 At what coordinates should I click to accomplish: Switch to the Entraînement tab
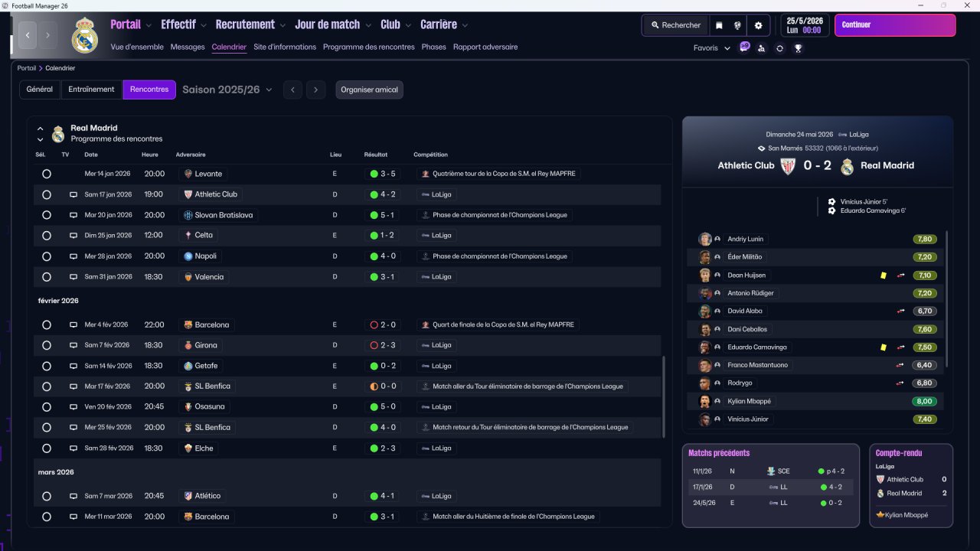[x=91, y=90]
